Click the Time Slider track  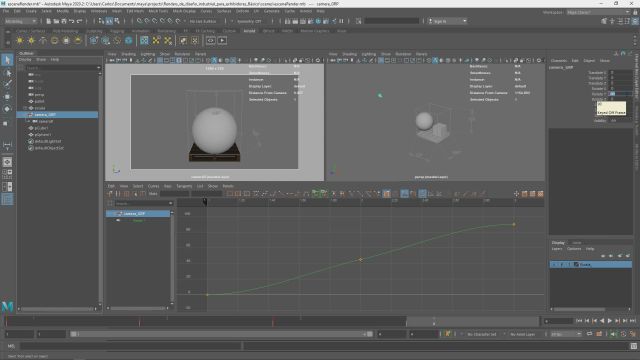[x=272, y=322]
